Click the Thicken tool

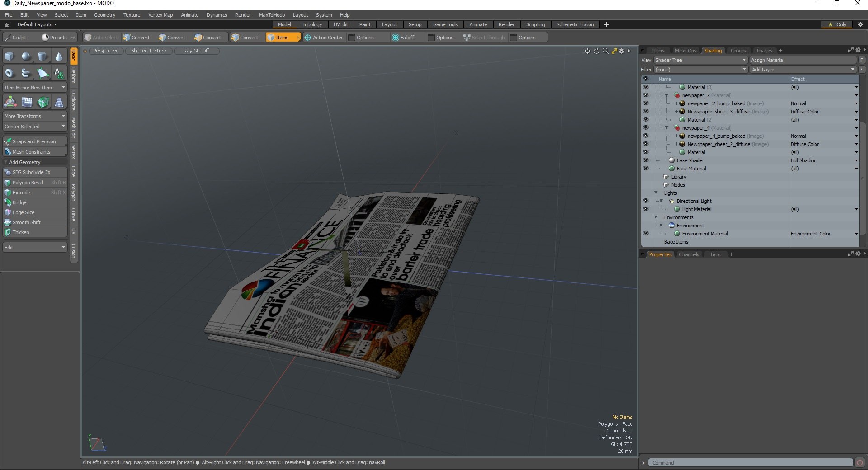(x=35, y=232)
